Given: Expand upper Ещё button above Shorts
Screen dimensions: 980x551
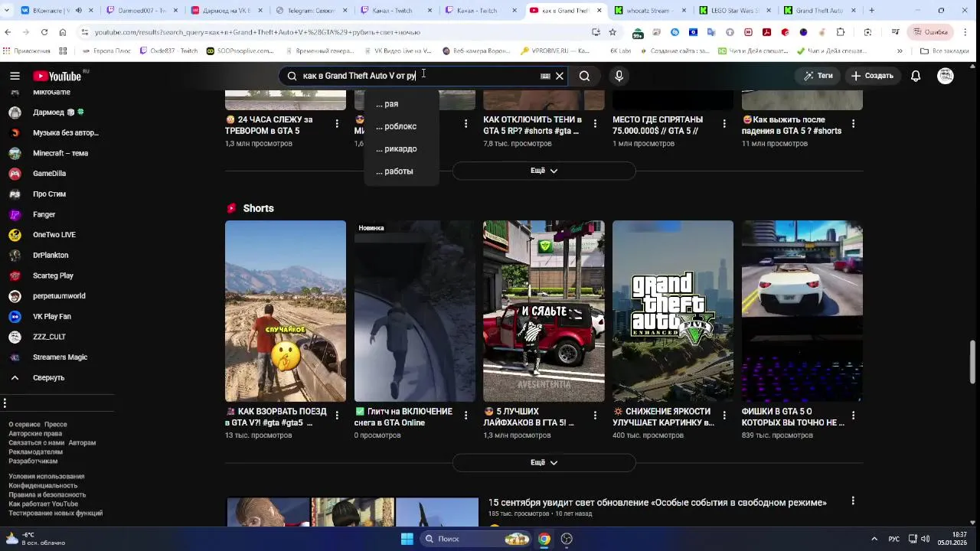Looking at the screenshot, I should click(x=544, y=171).
